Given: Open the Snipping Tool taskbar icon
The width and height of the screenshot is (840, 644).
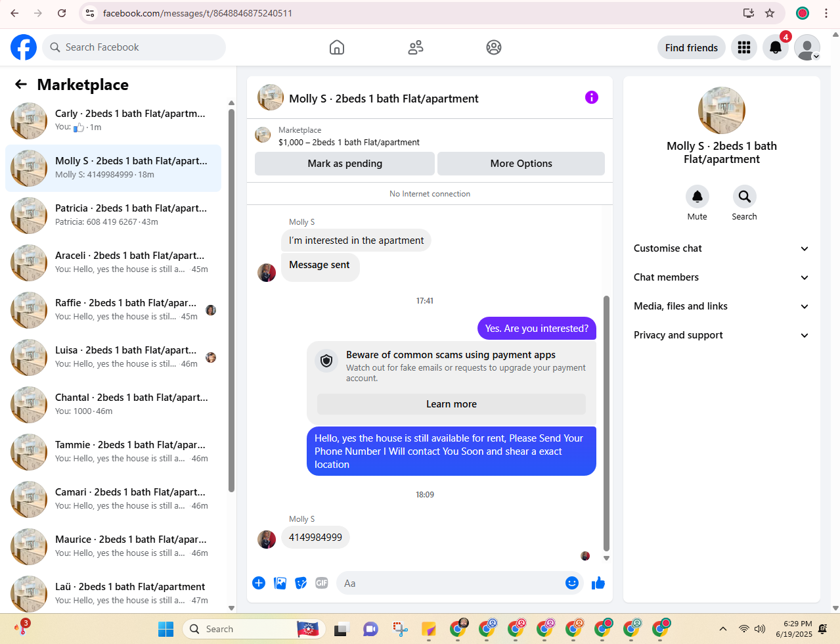Looking at the screenshot, I should 400,629.
